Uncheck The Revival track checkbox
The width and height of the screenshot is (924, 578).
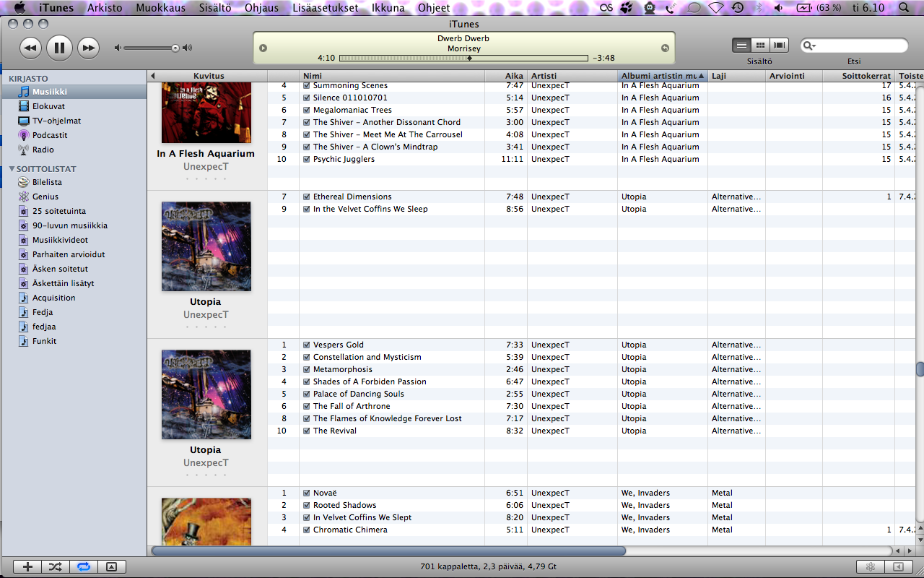307,431
